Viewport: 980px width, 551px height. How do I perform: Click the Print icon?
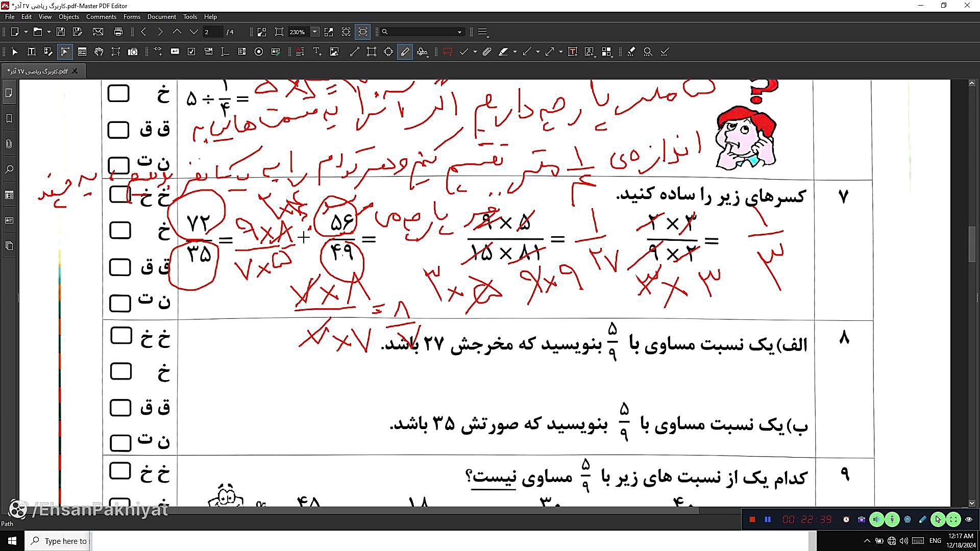coord(118,32)
